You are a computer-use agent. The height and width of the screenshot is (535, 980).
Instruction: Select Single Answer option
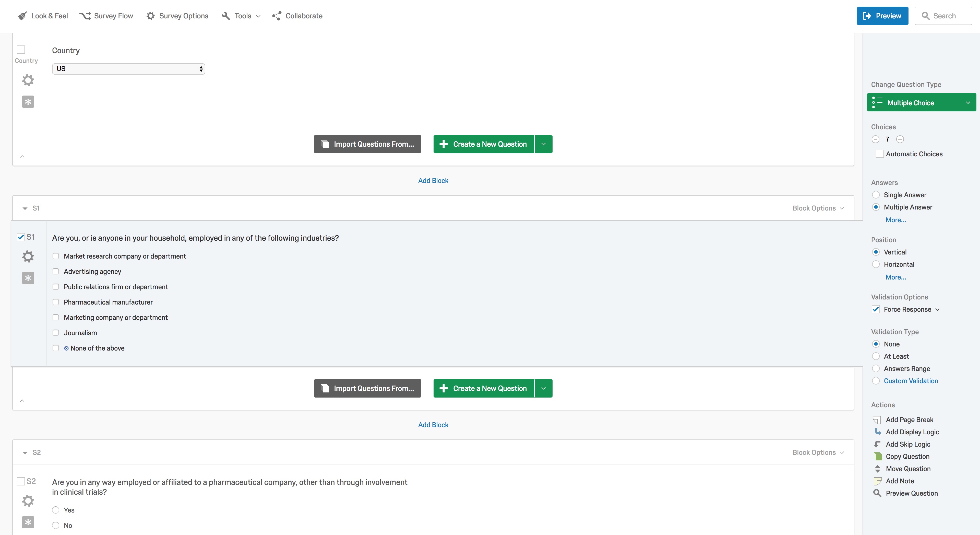(x=876, y=195)
